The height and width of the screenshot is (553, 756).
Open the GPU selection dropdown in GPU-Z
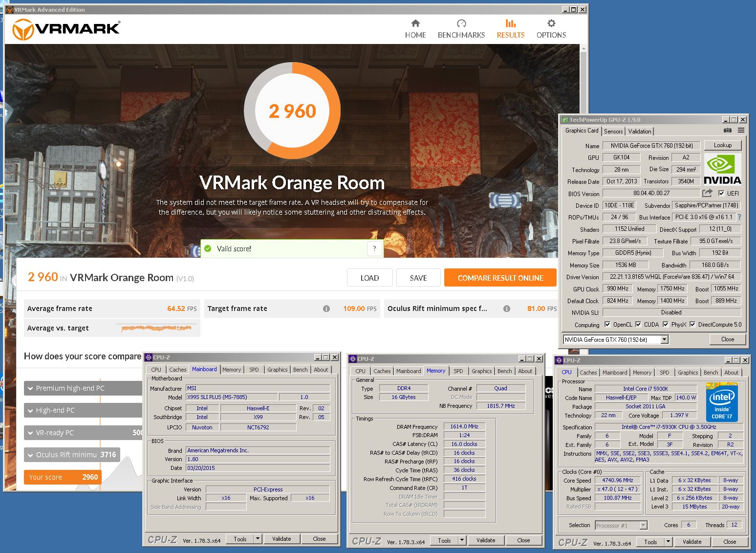point(664,339)
